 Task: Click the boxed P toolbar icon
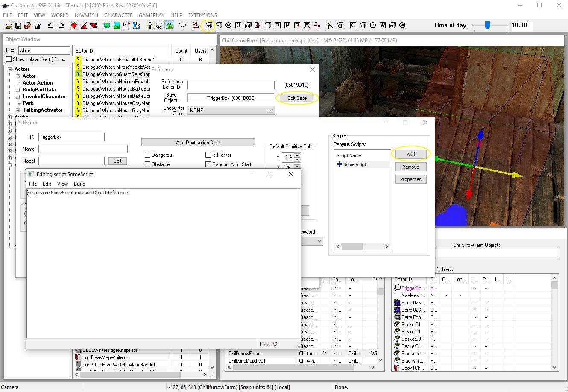coord(287,26)
